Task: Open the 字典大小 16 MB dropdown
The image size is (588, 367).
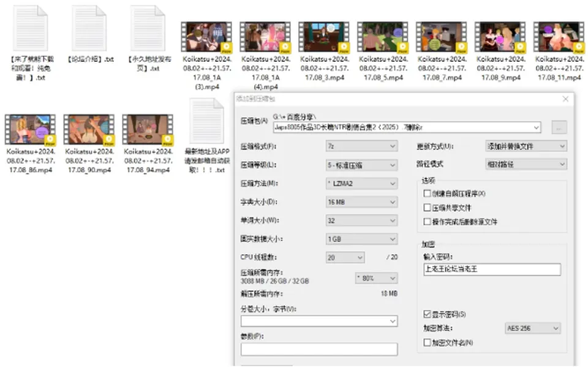Action: coord(361,202)
